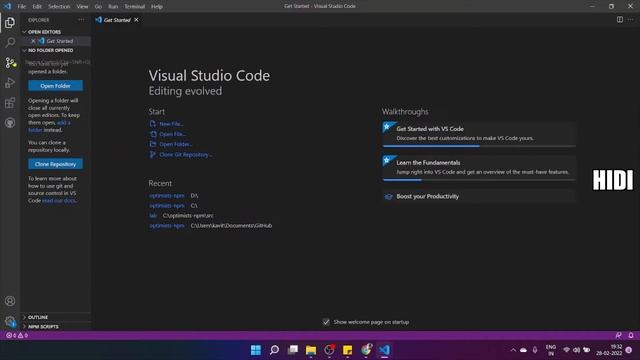640x360 pixels.
Task: Select Get Started in Open Editors
Action: pyautogui.click(x=60, y=41)
